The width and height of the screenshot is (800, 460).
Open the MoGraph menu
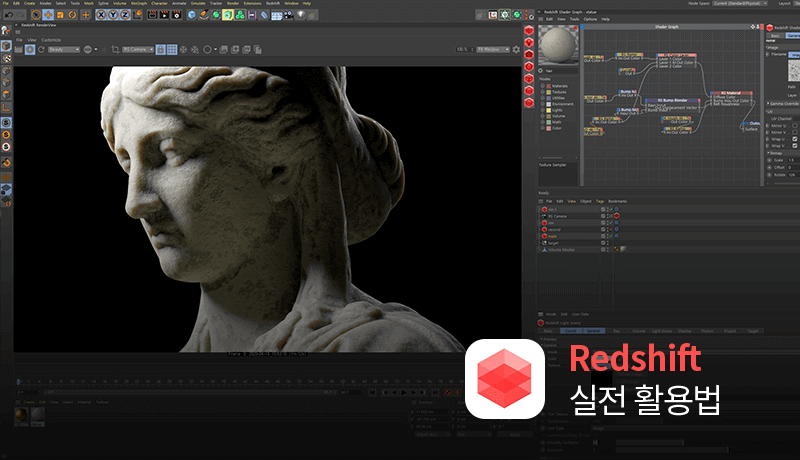[x=139, y=3]
